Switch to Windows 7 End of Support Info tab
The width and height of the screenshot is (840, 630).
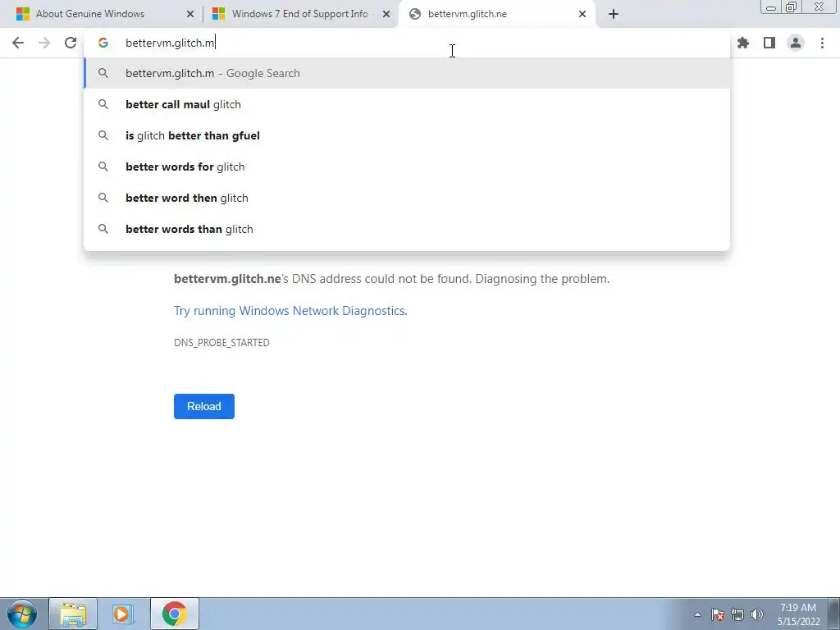click(299, 14)
